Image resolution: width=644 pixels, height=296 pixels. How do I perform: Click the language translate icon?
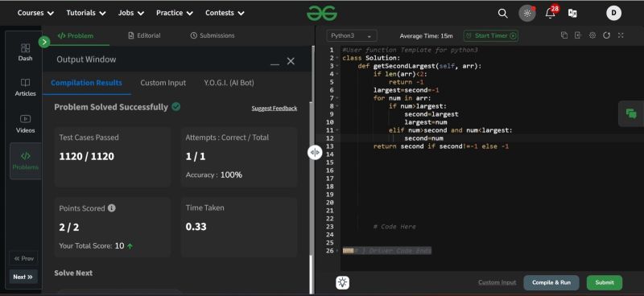tap(572, 13)
